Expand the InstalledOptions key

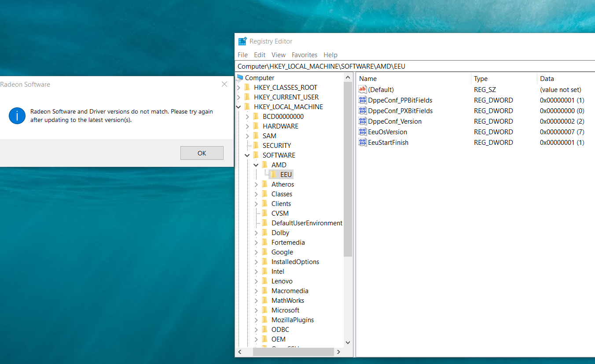[x=256, y=262]
